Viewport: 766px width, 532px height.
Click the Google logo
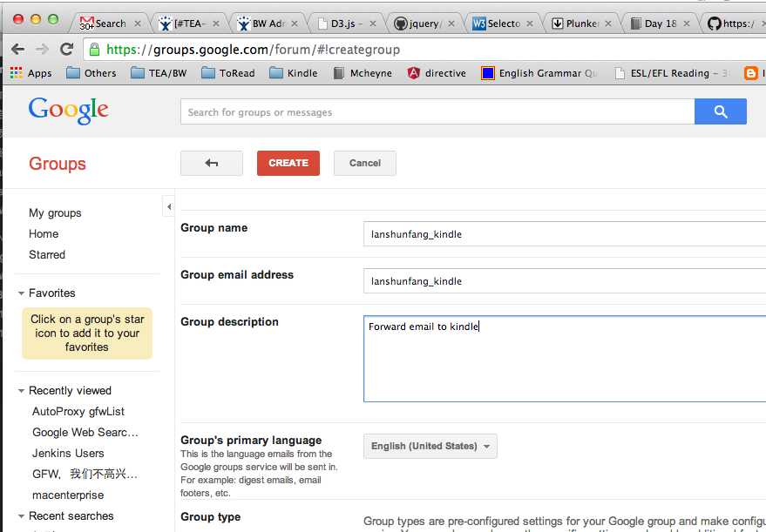68,111
